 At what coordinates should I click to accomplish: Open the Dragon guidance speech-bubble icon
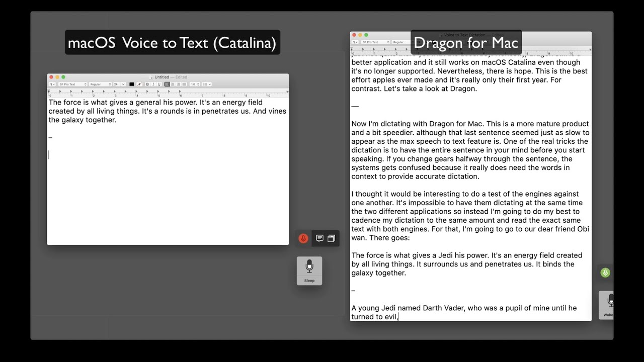(319, 238)
